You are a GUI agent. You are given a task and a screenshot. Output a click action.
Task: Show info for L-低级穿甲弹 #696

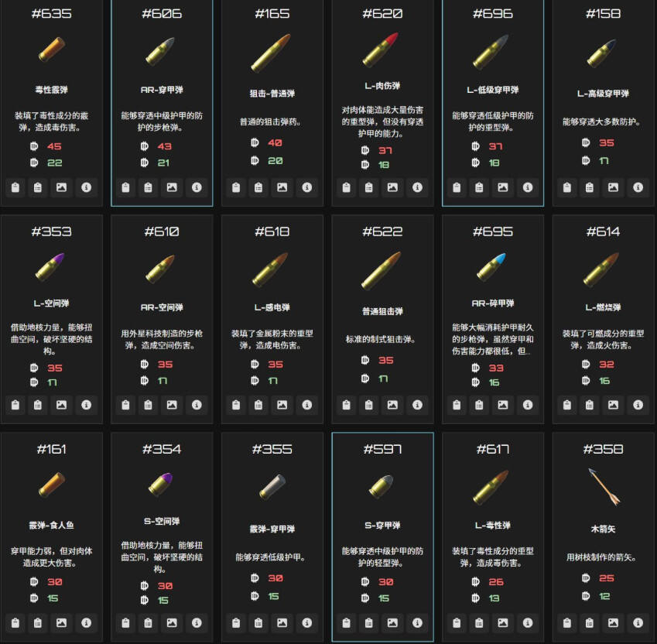pos(528,187)
